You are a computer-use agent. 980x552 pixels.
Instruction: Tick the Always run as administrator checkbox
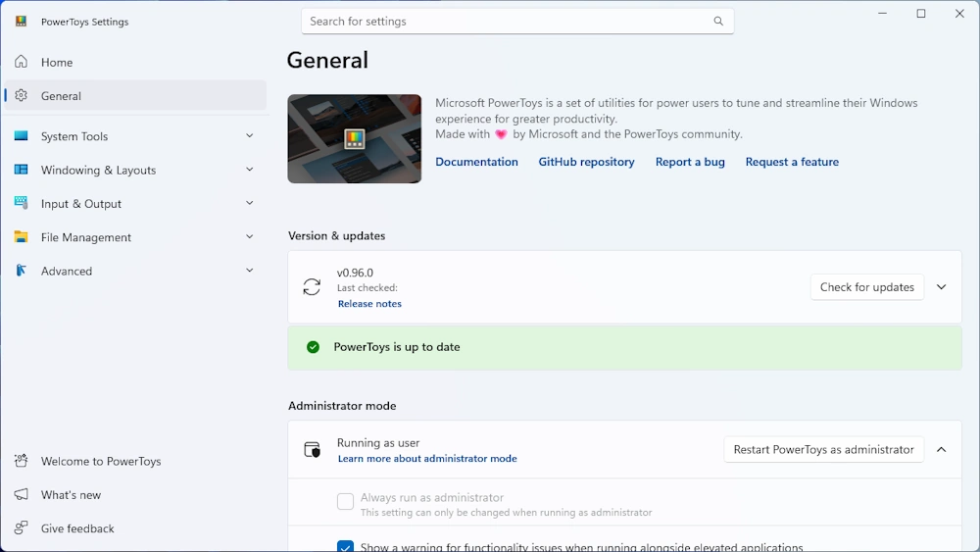point(345,502)
